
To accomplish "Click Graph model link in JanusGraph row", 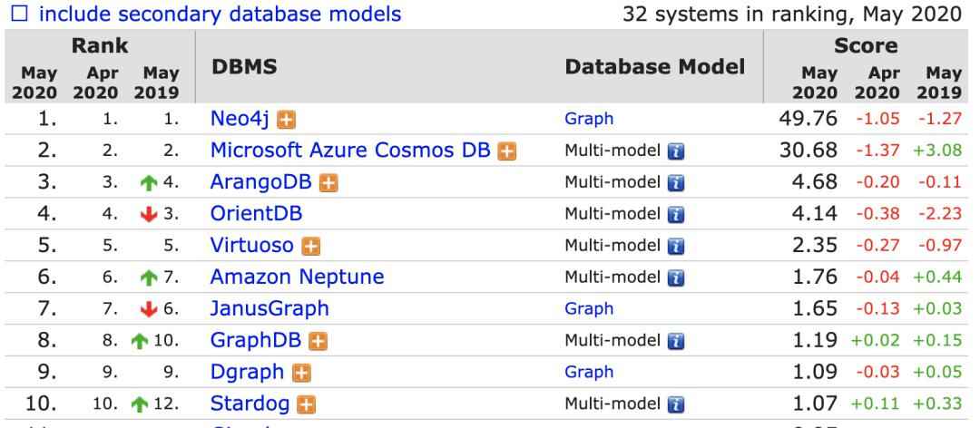I will click(589, 309).
